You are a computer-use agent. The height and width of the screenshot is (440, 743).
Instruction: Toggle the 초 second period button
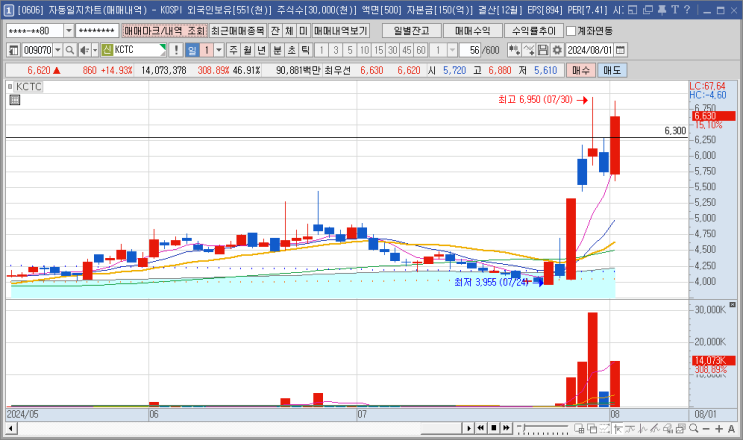pyautogui.click(x=292, y=50)
